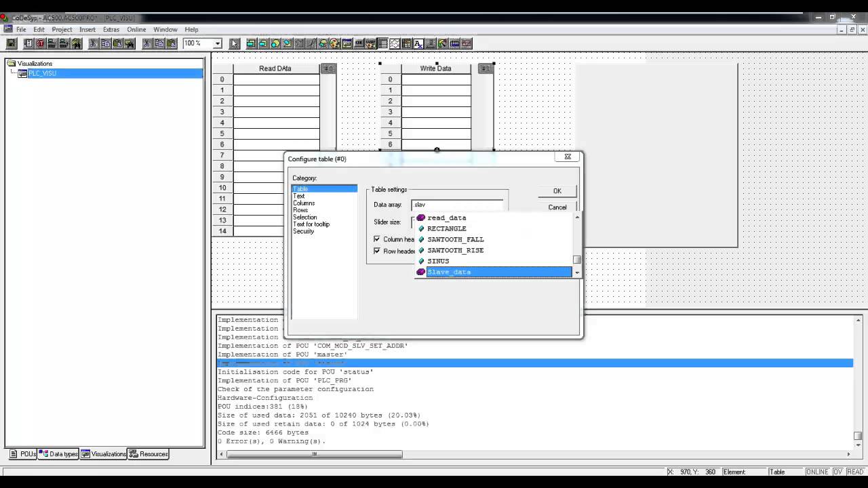This screenshot has height=488, width=868.
Task: Choose the Polyline drawing tool
Action: pyautogui.click(x=300, y=43)
